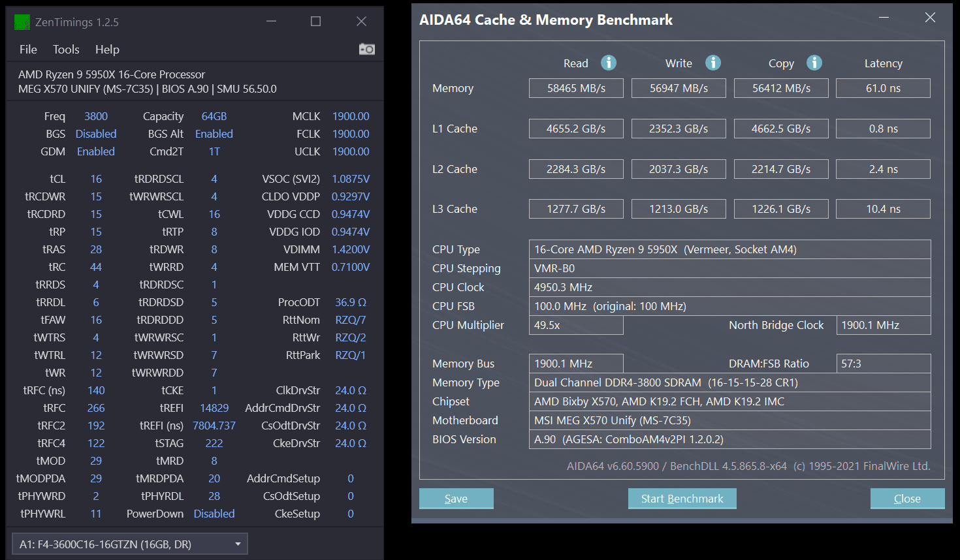The width and height of the screenshot is (960, 560).
Task: Click Motherboard field MSI MEG X570 Unify
Action: 729,420
